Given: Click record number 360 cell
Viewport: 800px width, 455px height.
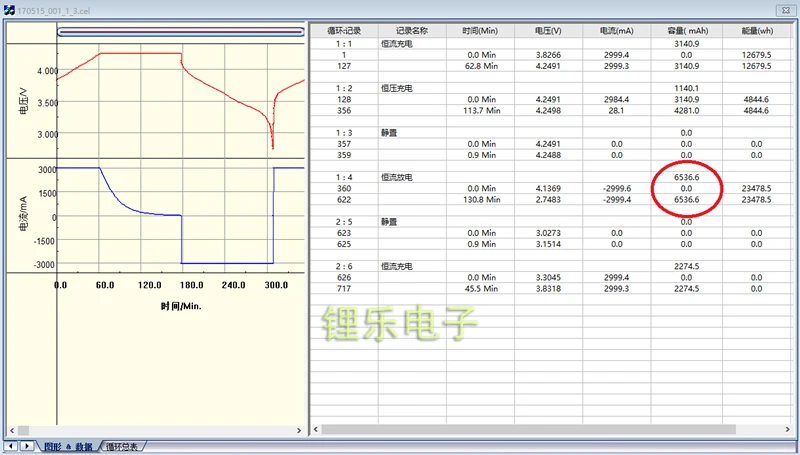Looking at the screenshot, I should [344, 189].
